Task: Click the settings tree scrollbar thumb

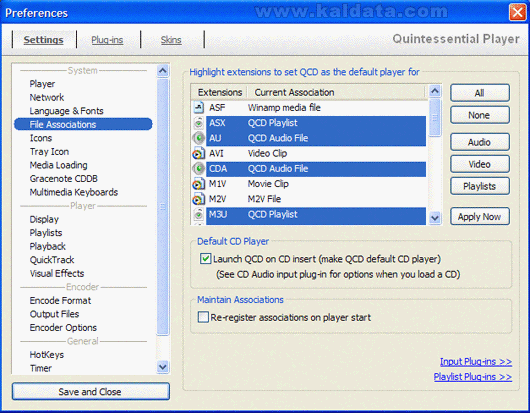Action: click(x=163, y=206)
